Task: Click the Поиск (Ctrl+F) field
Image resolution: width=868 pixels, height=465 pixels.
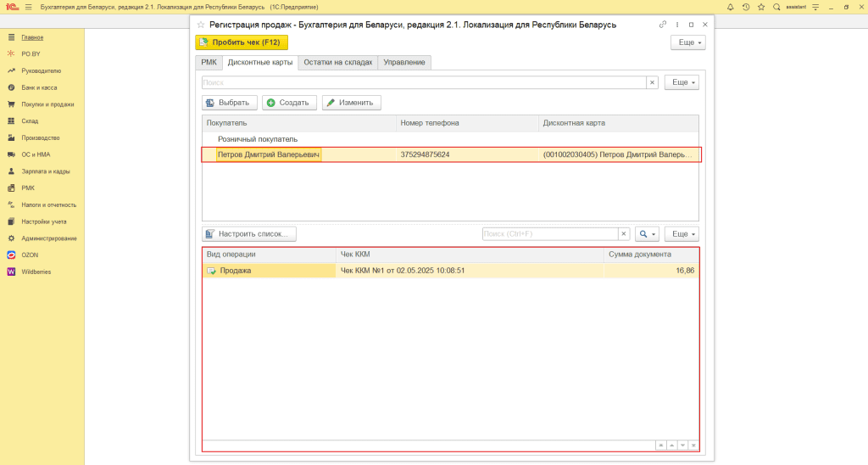Action: point(549,234)
